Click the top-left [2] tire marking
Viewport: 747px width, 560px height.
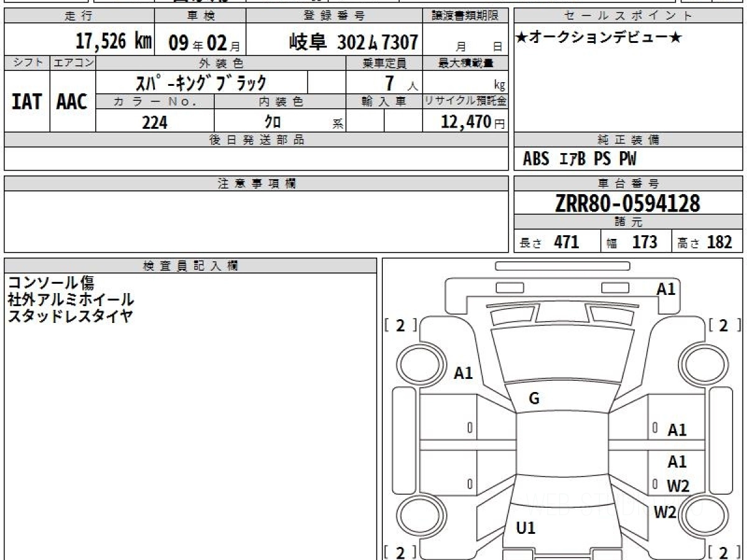point(400,325)
